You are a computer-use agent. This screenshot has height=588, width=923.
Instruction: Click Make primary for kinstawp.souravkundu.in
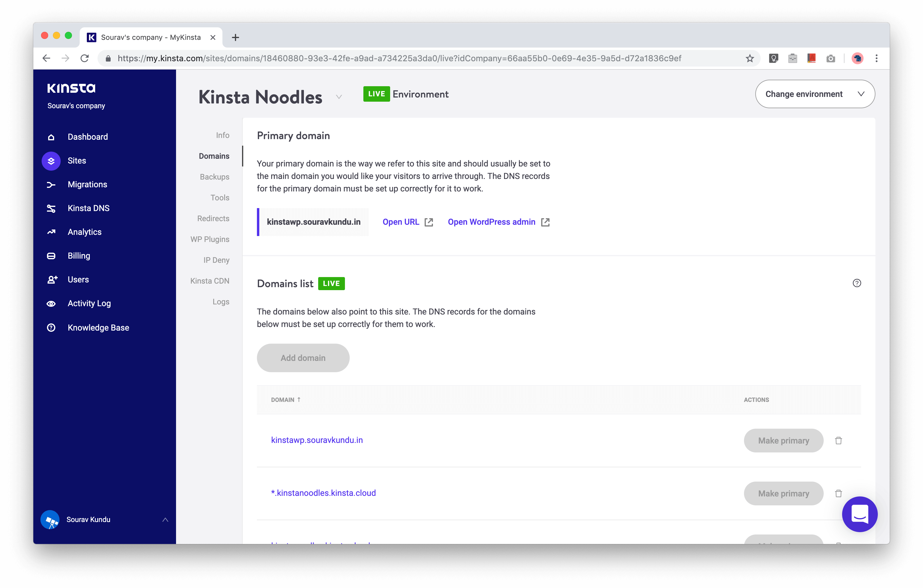pyautogui.click(x=783, y=441)
